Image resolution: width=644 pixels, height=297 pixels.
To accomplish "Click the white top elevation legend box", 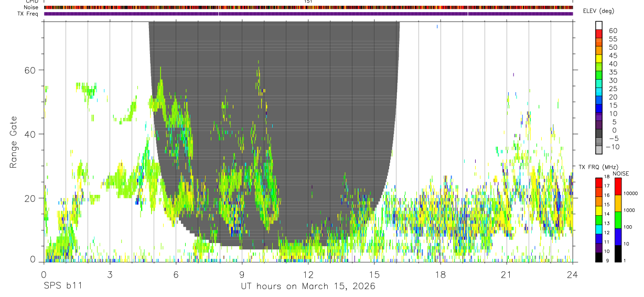I will [599, 25].
